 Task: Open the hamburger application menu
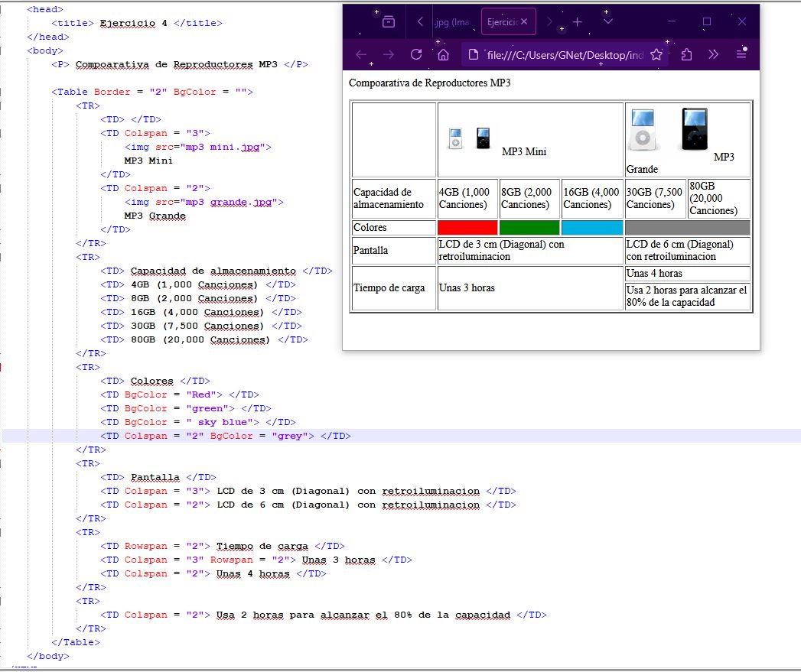click(x=741, y=54)
